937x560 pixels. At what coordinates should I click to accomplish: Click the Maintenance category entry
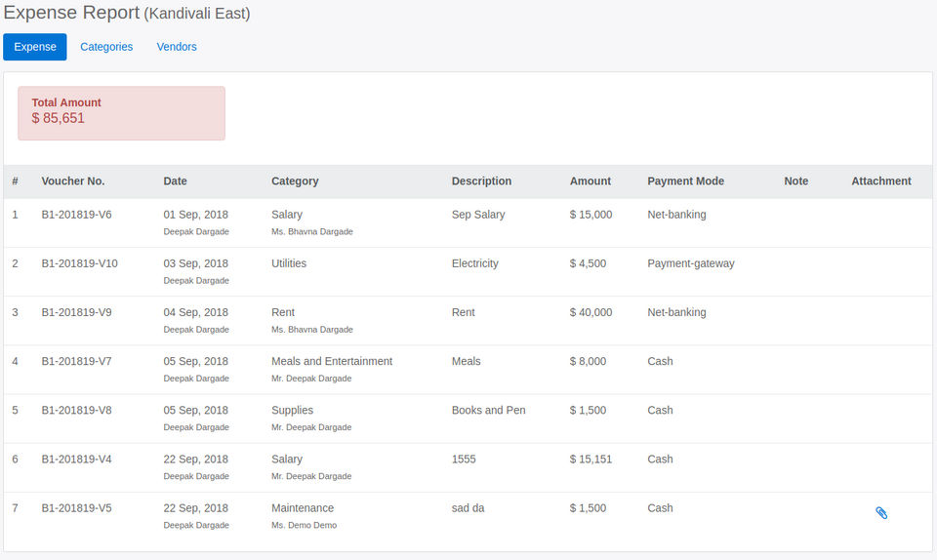[303, 508]
